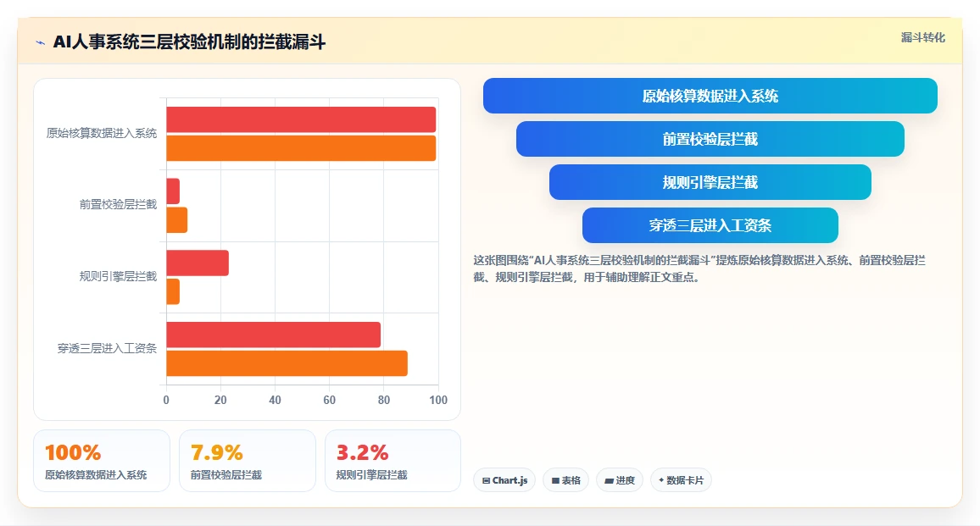Viewport: 980px width, 526px height.
Task: Click x-axis tick label 80
Action: coord(384,400)
